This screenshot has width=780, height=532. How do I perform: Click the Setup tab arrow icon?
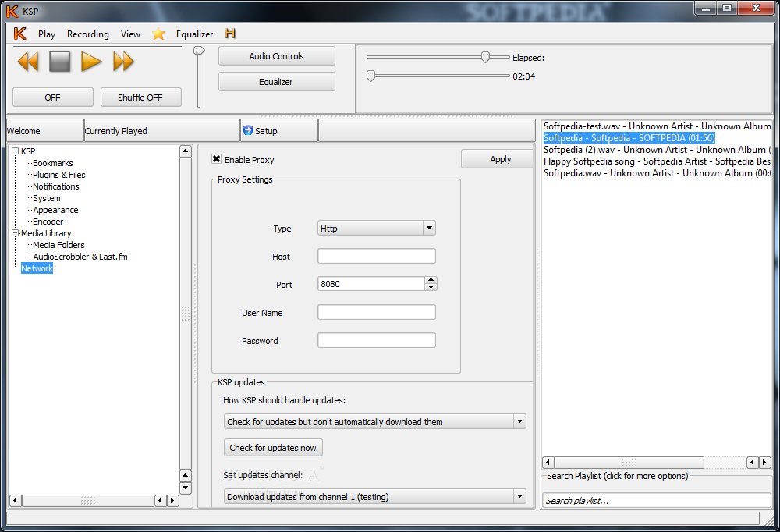click(248, 130)
